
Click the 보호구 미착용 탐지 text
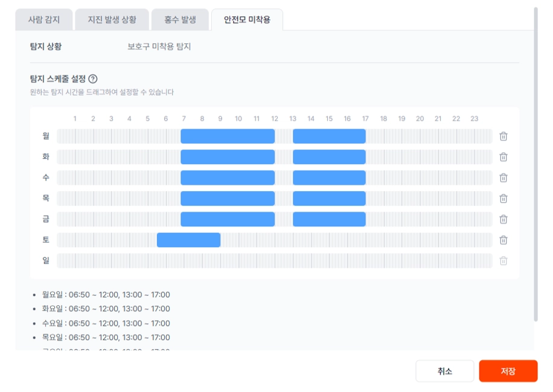coord(159,46)
